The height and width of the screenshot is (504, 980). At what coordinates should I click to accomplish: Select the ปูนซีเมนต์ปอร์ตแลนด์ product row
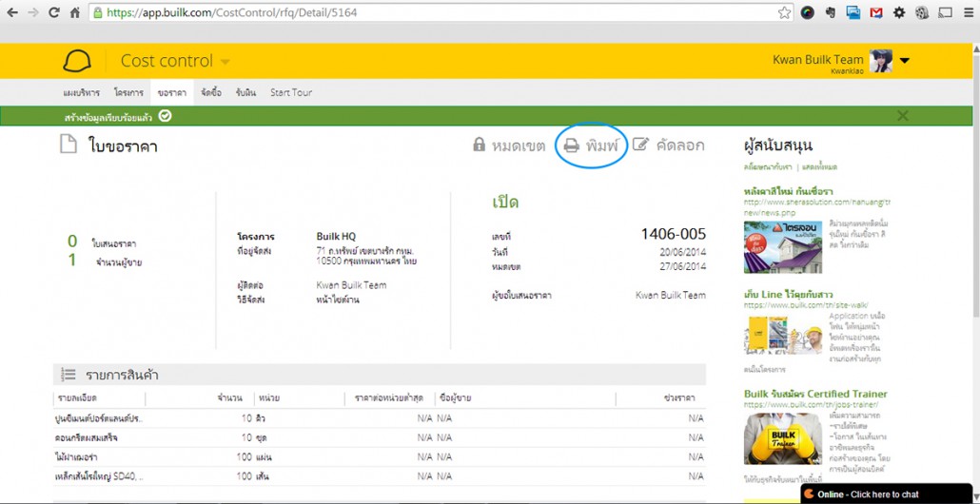pos(380,418)
